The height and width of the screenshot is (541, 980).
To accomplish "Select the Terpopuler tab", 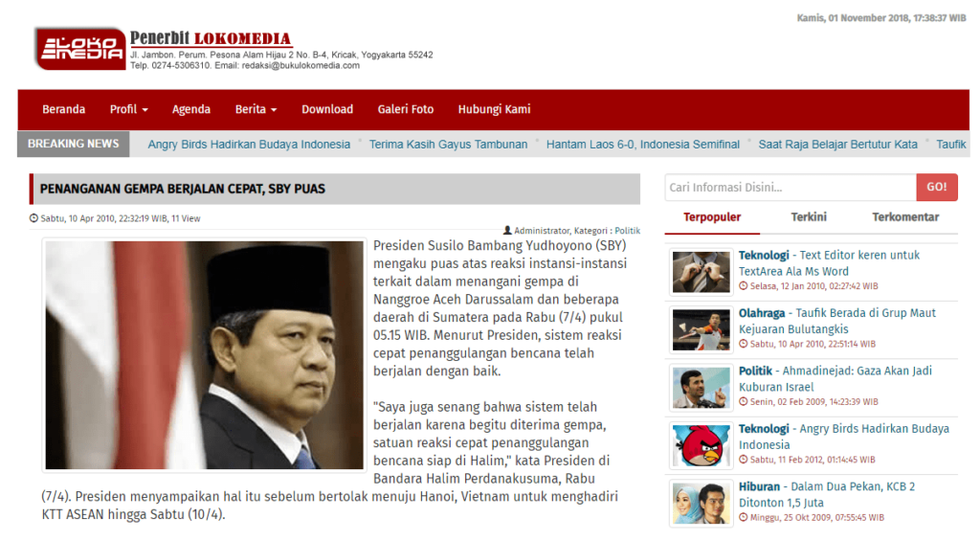I will tap(712, 217).
